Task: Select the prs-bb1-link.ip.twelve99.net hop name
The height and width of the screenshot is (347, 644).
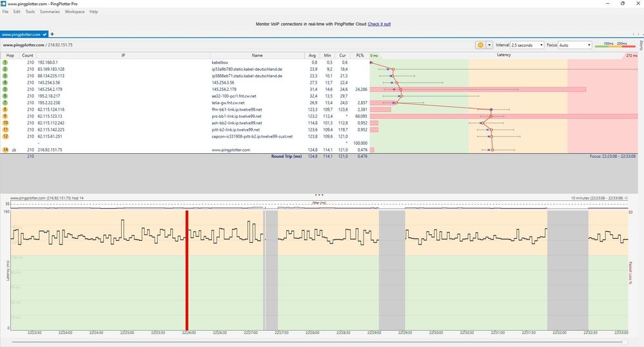Action: tap(237, 116)
